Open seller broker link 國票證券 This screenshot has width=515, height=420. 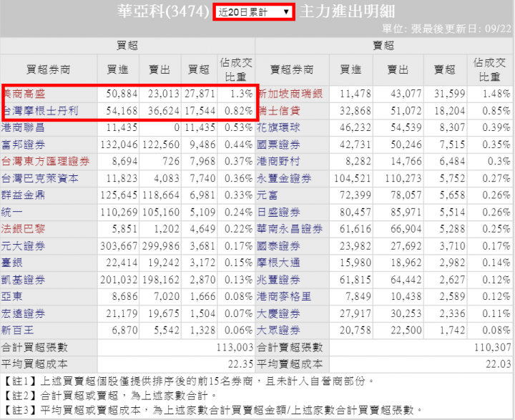(x=278, y=145)
